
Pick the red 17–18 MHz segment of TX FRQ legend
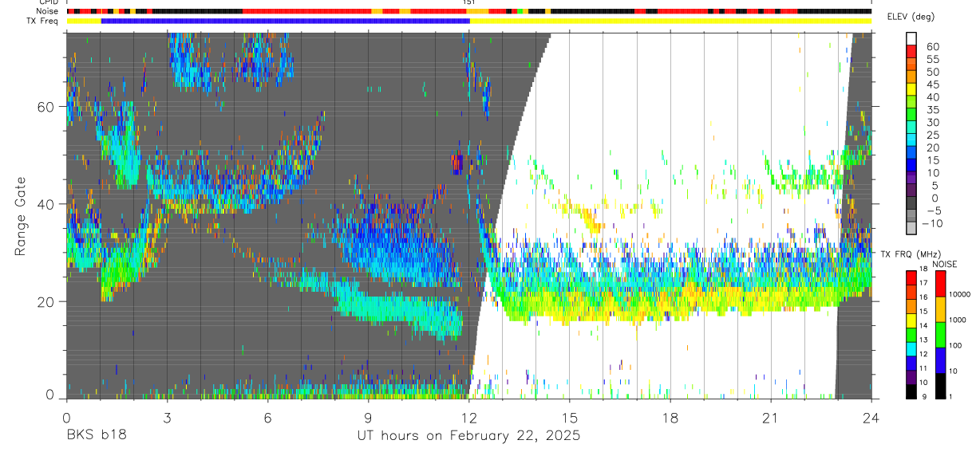coord(911,278)
